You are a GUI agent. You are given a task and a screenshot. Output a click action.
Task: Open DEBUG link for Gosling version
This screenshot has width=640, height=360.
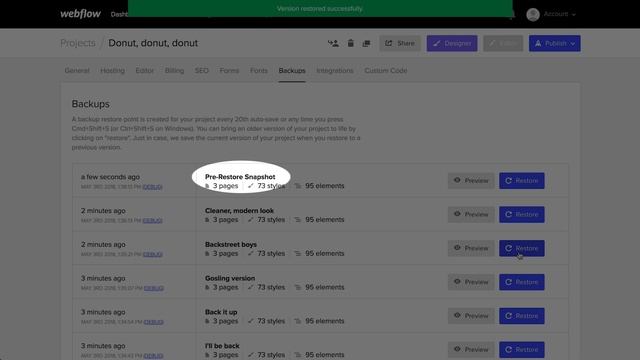pos(153,289)
